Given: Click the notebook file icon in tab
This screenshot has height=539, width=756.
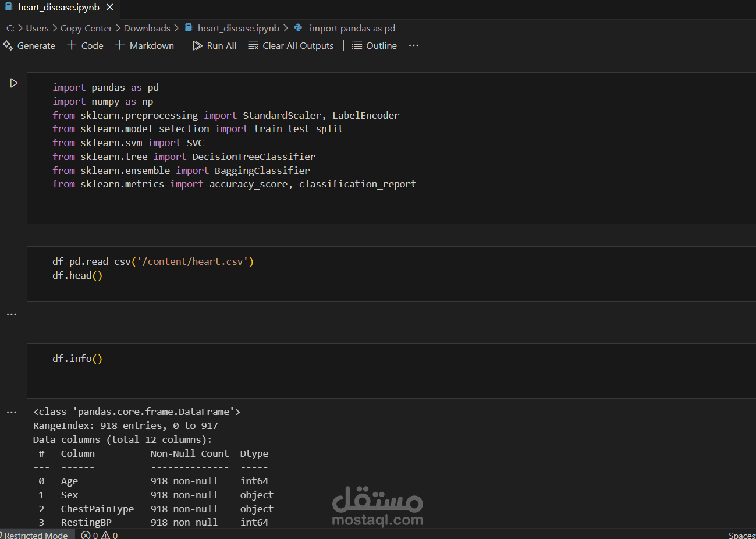Looking at the screenshot, I should pyautogui.click(x=9, y=8).
